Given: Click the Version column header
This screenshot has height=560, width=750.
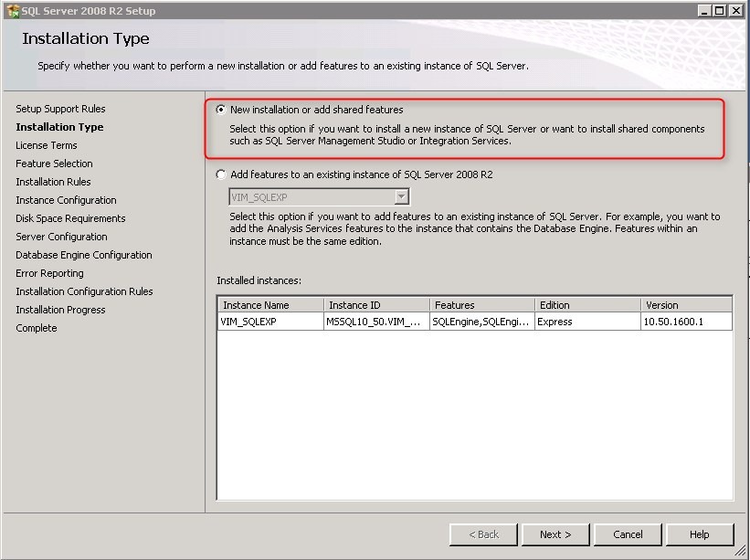Looking at the screenshot, I should (686, 304).
